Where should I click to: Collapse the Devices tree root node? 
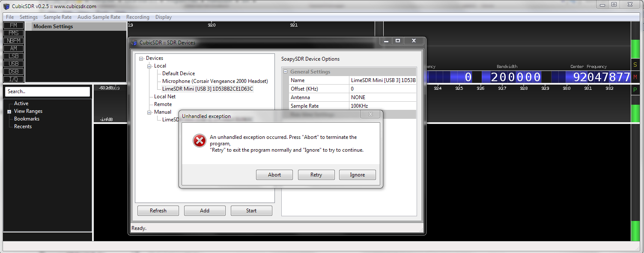pos(141,59)
